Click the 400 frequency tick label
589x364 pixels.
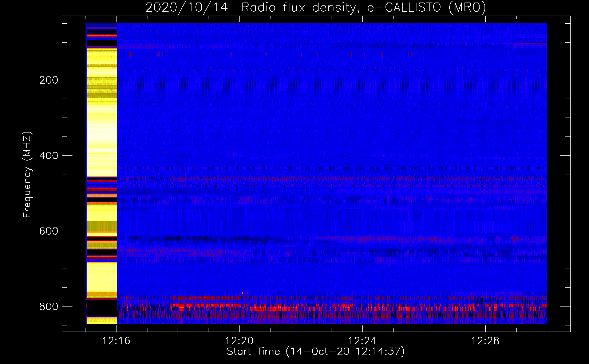[x=49, y=156]
